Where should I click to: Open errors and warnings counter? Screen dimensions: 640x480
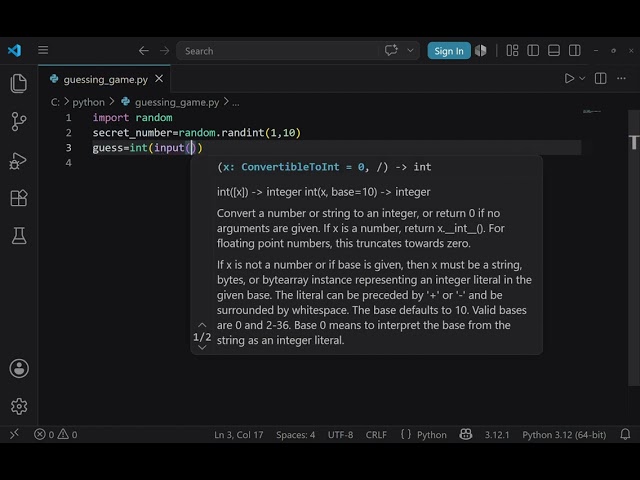pos(56,434)
